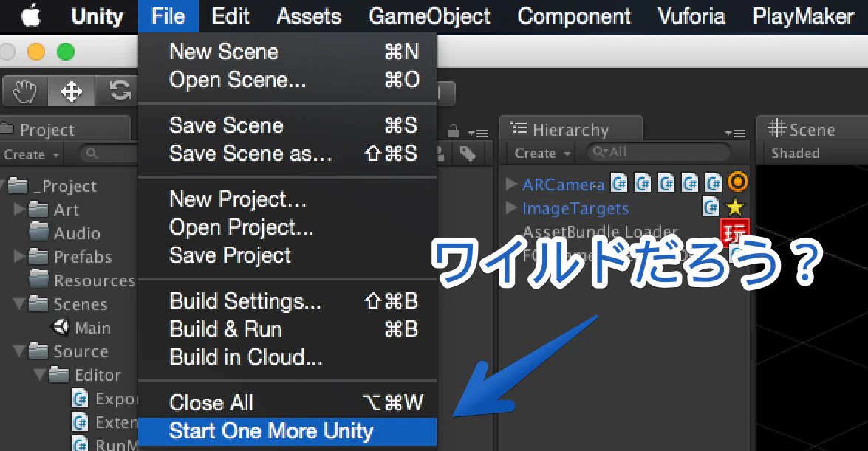Click the red PlayMaker icon on AssetBundle Loader
868x451 pixels.
pyautogui.click(x=734, y=233)
